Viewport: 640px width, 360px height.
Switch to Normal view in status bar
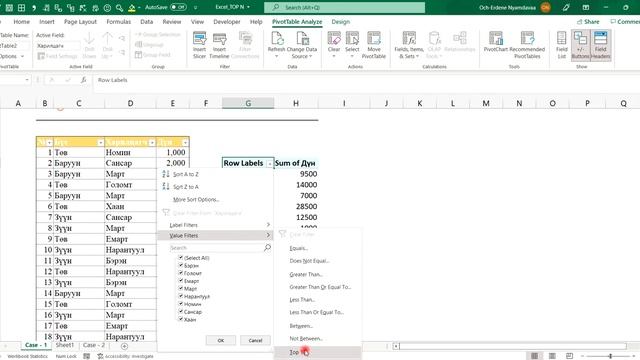point(534,356)
